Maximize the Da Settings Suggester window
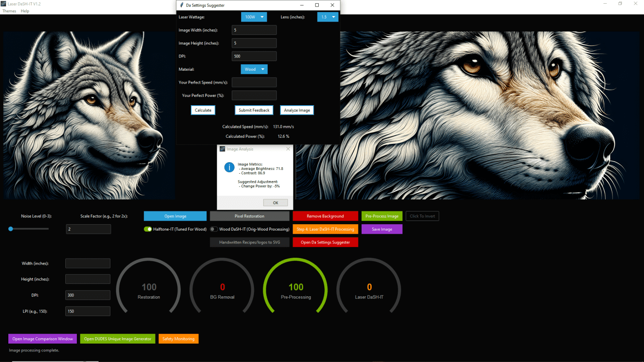The width and height of the screenshot is (644, 362). pyautogui.click(x=317, y=5)
